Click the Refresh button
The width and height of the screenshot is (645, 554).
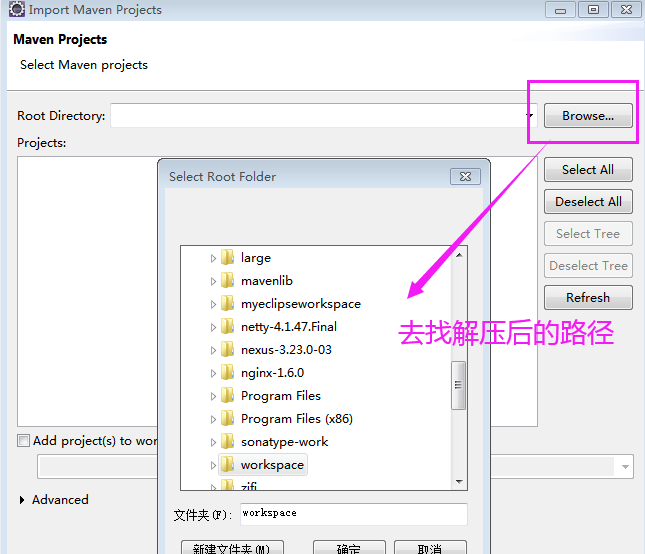pos(588,297)
